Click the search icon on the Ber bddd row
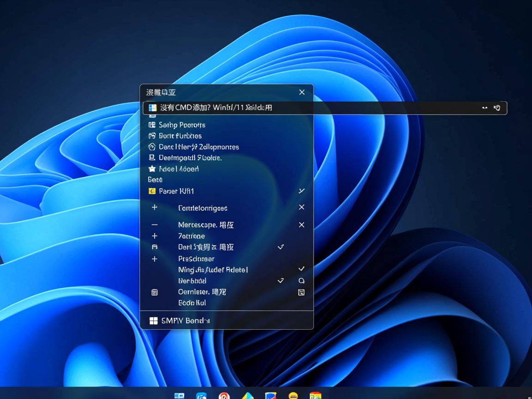 point(302,281)
